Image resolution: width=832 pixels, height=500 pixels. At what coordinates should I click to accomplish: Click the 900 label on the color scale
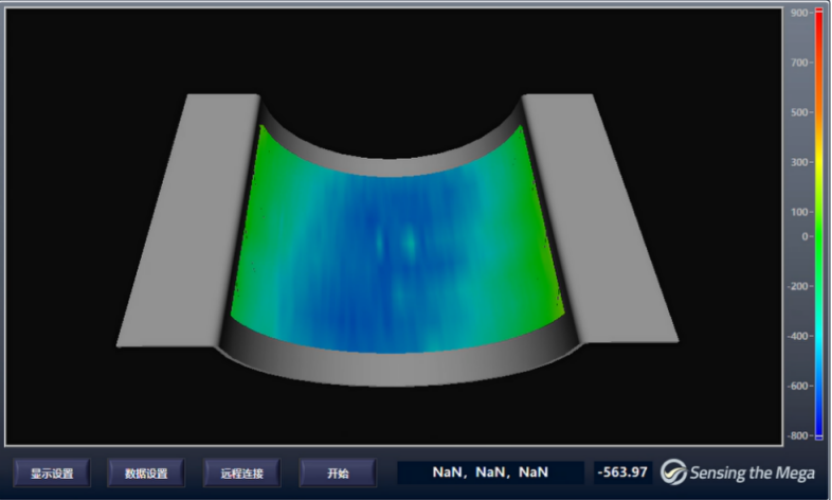pyautogui.click(x=799, y=13)
